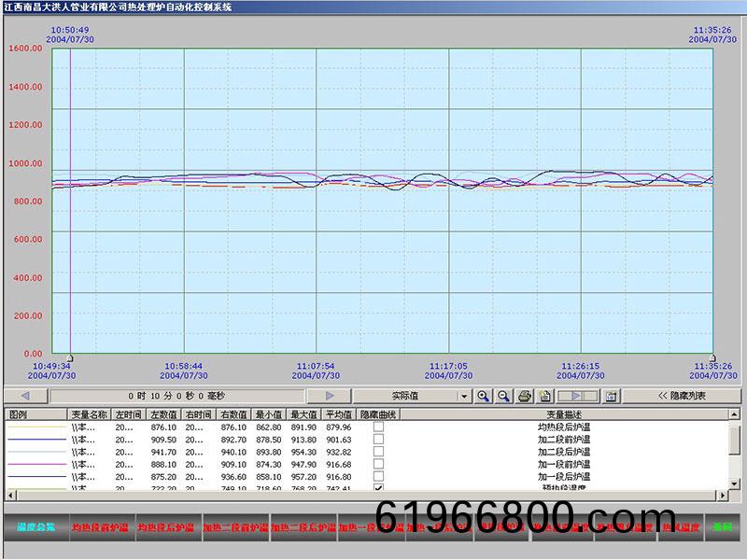The width and height of the screenshot is (747, 560).
Task: Open the 实际值 dropdown
Action: click(463, 396)
